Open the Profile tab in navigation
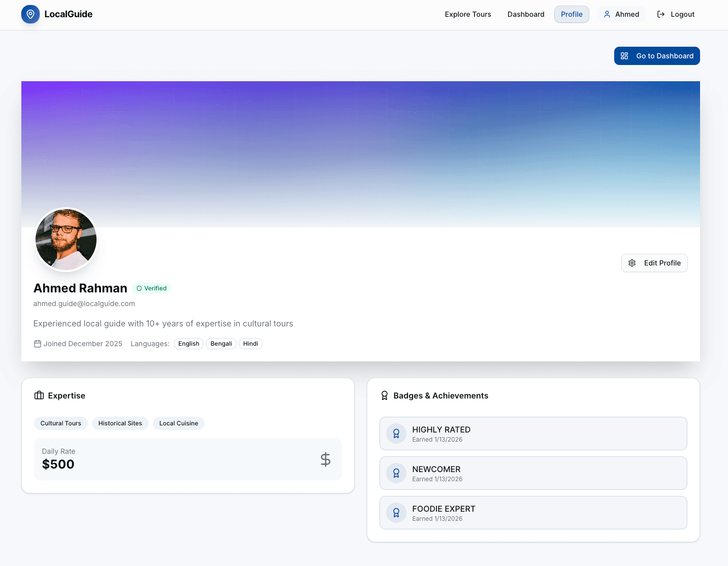Viewport: 728px width, 566px height. point(572,14)
